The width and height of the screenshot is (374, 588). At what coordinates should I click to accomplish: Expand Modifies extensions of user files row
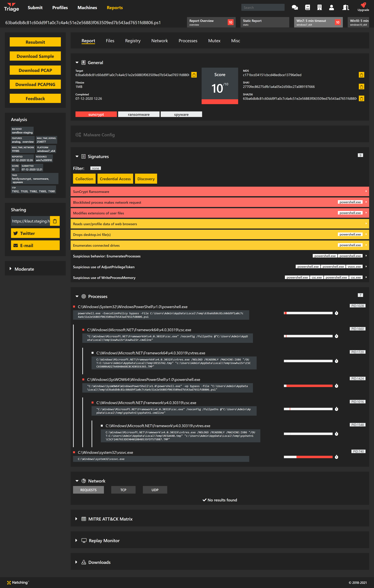(x=220, y=213)
